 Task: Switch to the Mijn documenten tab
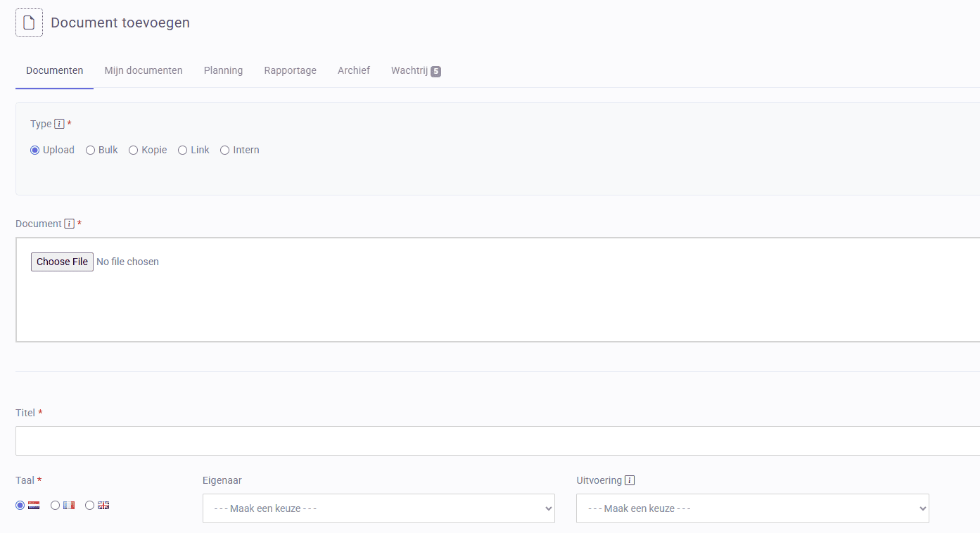click(144, 70)
